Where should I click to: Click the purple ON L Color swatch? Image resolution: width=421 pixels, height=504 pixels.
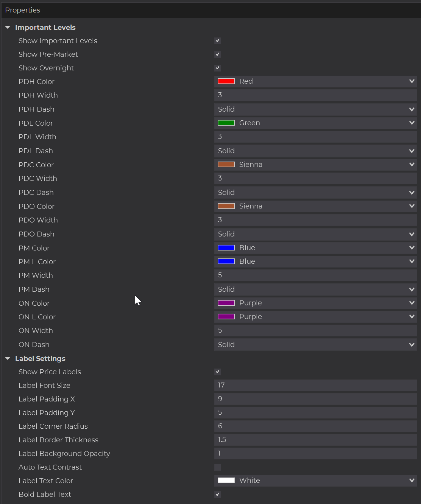click(226, 317)
